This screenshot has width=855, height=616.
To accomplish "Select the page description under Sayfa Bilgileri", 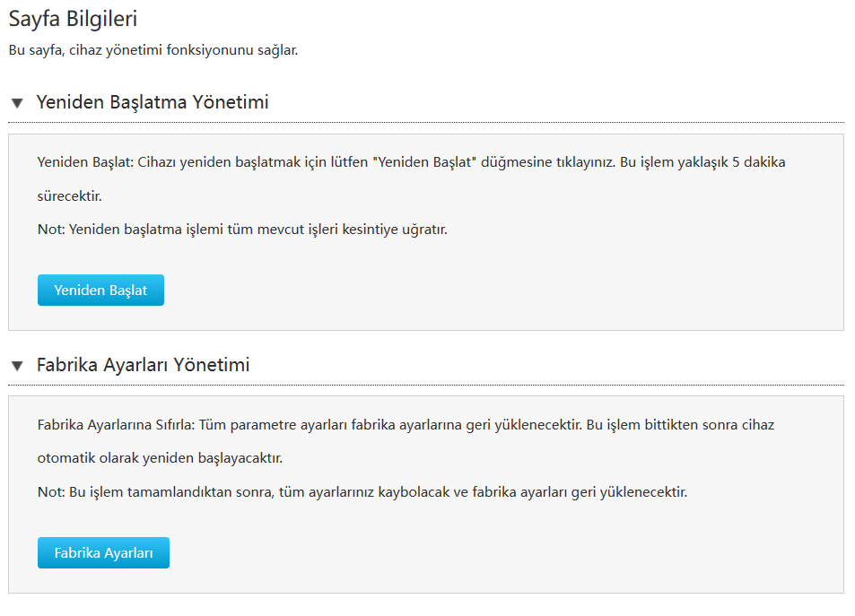I will pos(153,50).
